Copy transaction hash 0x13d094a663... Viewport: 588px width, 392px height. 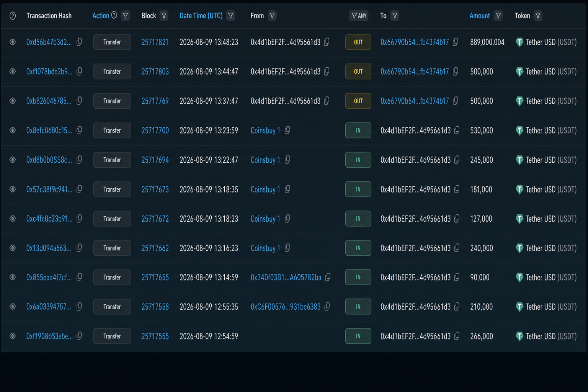pyautogui.click(x=79, y=248)
